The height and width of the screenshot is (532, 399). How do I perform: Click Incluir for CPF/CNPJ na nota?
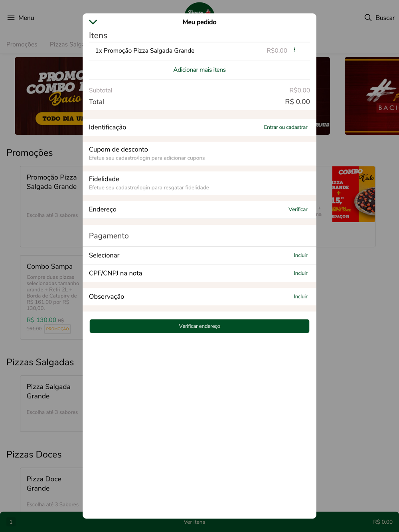(300, 273)
